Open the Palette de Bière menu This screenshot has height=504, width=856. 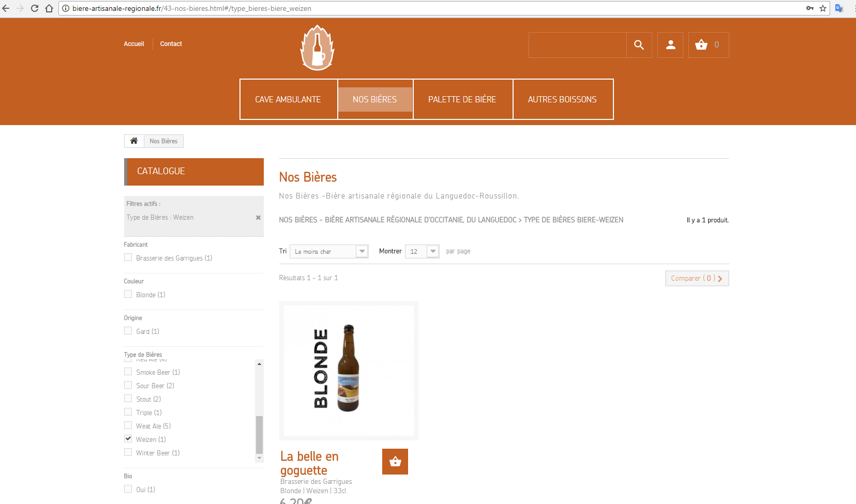point(462,99)
